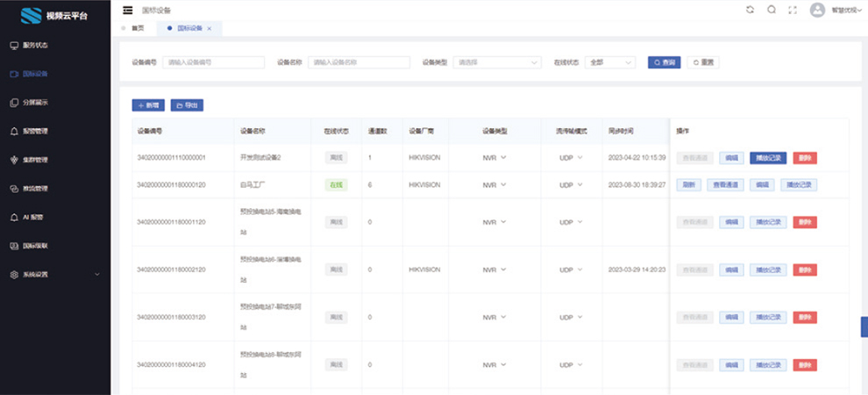Viewport: 868px width, 395px height.
Task: Collapse the sidebar with the hamburger icon
Action: (x=128, y=11)
